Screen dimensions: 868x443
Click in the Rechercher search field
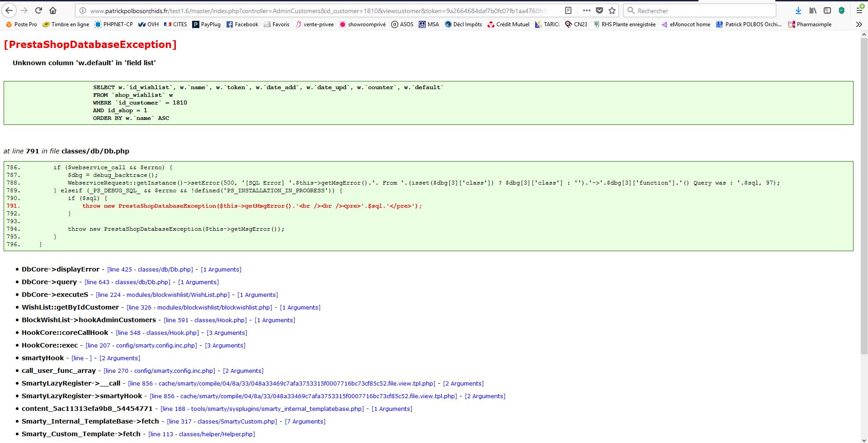click(x=700, y=10)
